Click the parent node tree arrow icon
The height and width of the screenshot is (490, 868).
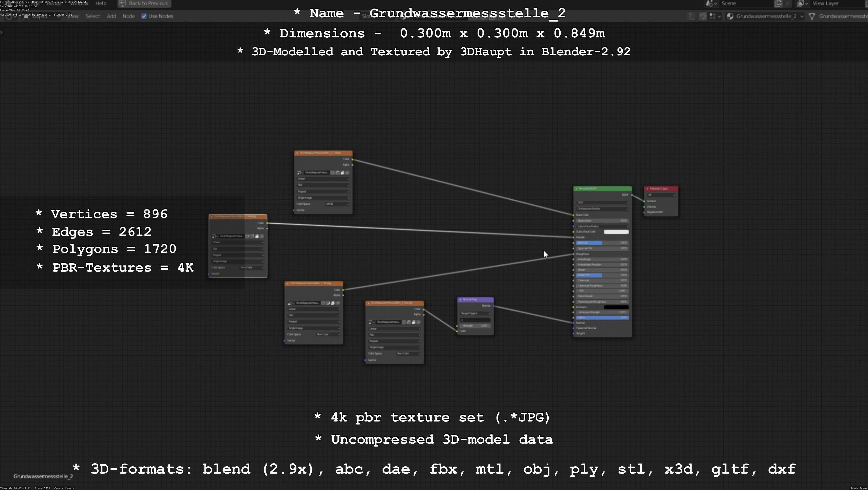tap(691, 16)
